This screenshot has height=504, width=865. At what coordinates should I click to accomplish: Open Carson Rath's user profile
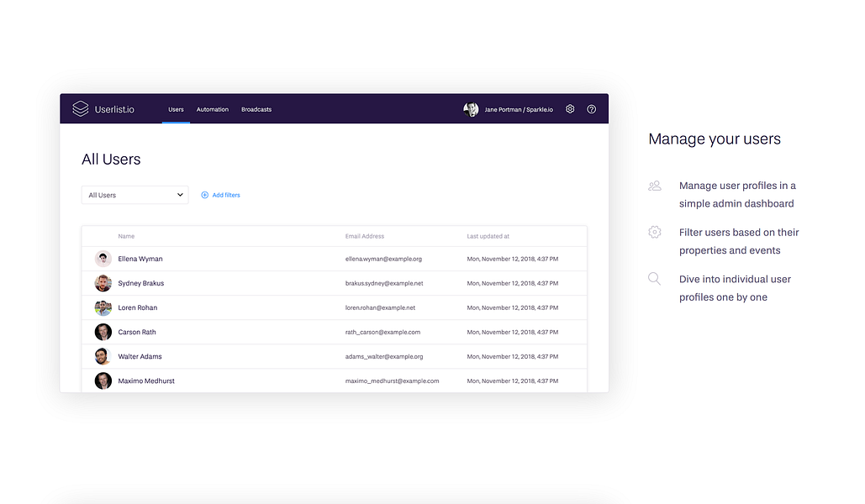tap(137, 332)
